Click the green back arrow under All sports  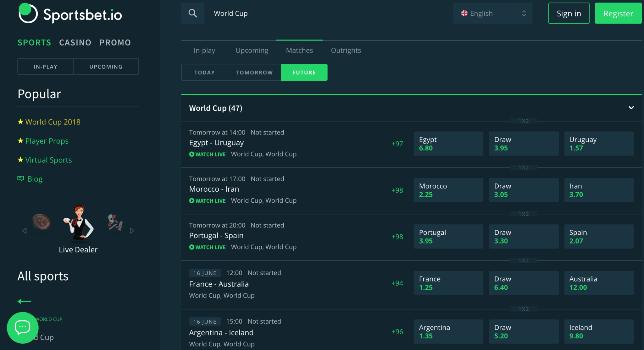click(24, 301)
